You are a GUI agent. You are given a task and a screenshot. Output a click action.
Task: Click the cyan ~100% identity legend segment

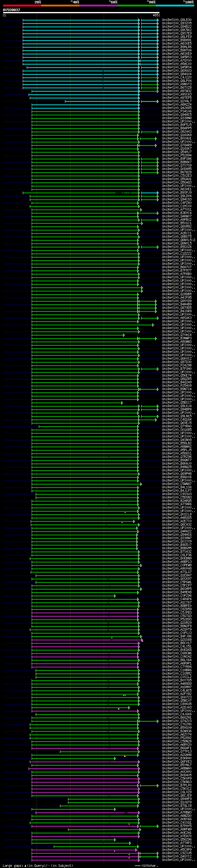[x=175, y=6]
